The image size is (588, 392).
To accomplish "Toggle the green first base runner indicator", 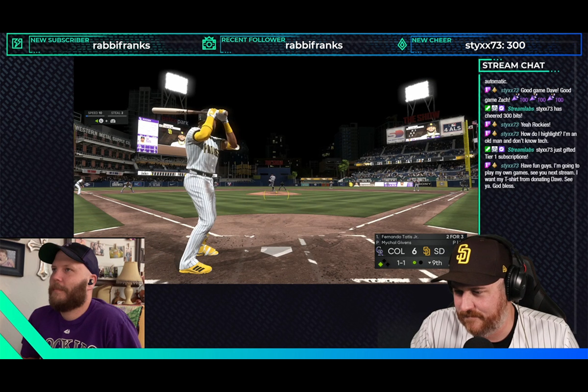I will pos(381,263).
